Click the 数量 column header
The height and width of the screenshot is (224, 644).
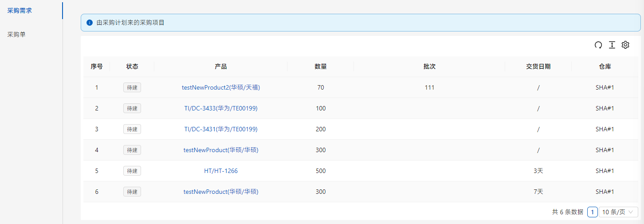click(321, 67)
